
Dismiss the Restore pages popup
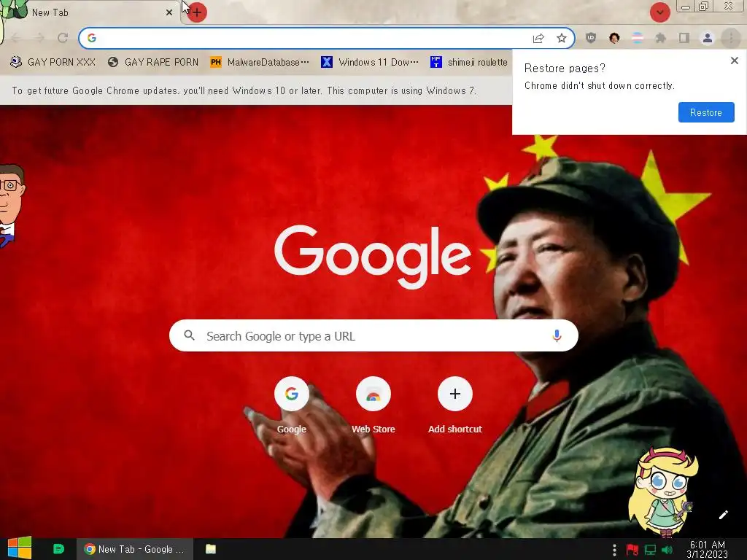(734, 61)
